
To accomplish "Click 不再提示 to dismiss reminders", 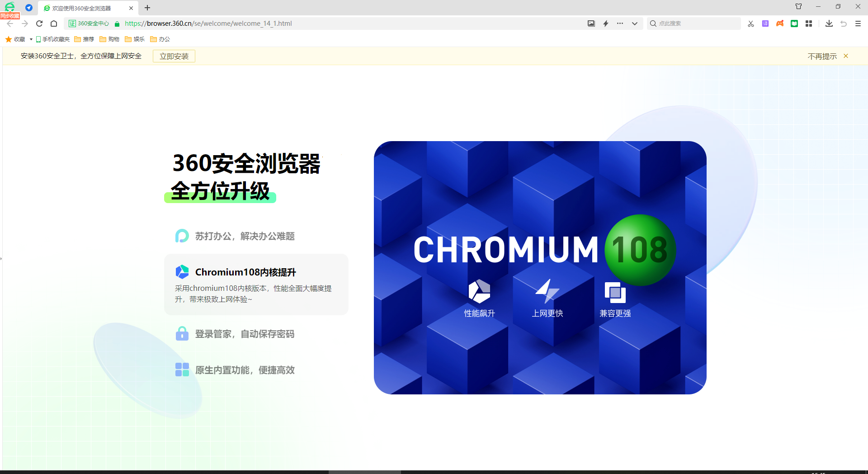I will click(x=822, y=56).
